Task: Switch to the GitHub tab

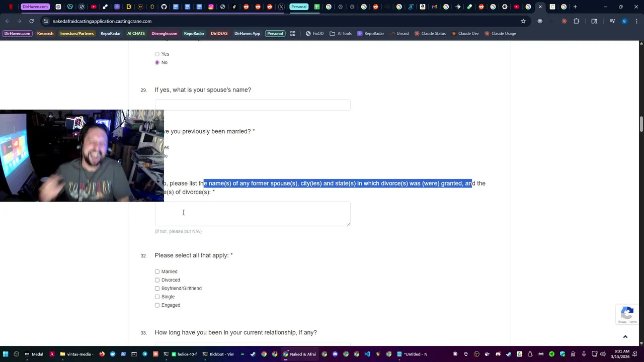Action: [x=164, y=7]
